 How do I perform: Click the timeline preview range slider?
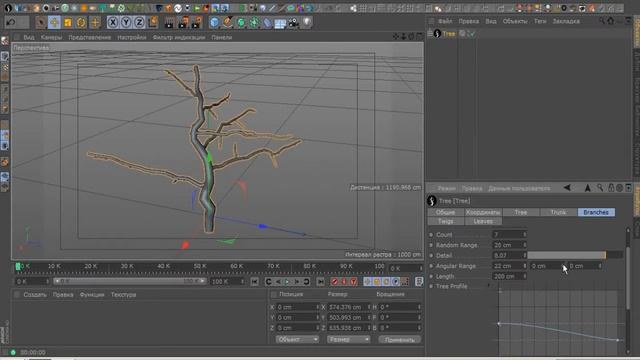point(130,281)
